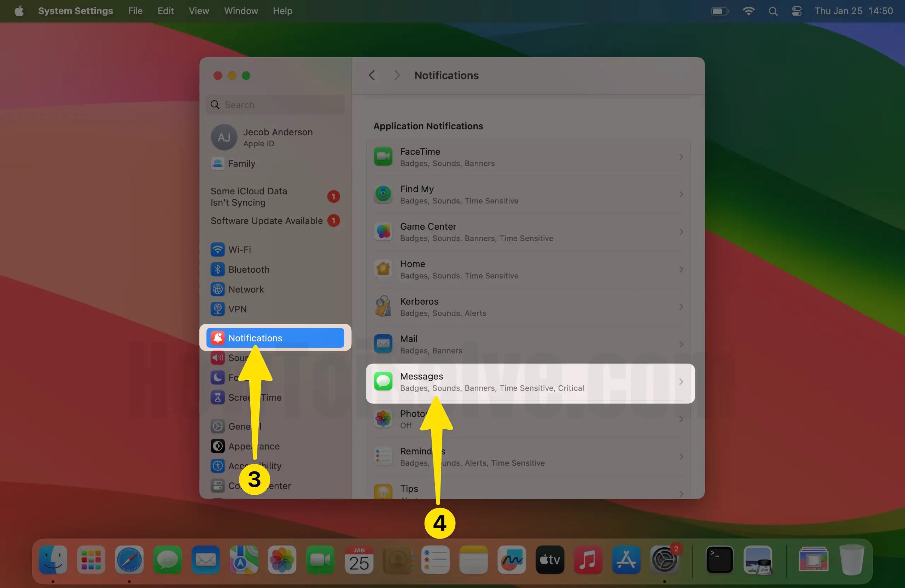
Task: Expand Game Center row chevron
Action: point(681,232)
